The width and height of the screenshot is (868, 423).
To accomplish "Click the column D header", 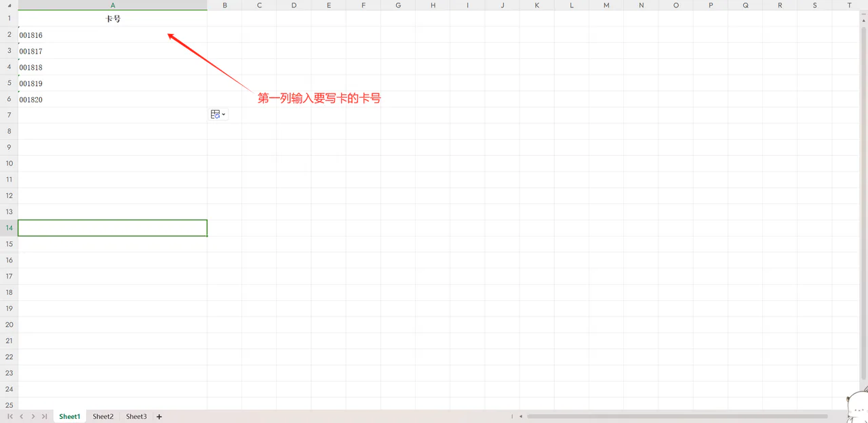I will [x=294, y=5].
